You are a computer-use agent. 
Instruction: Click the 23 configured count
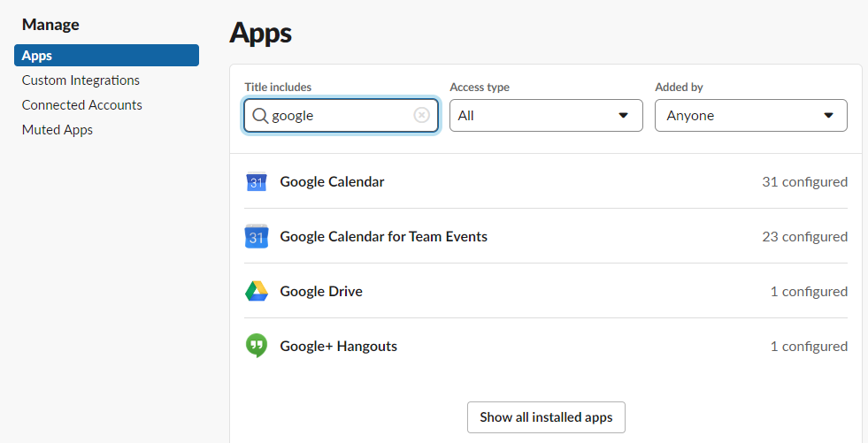(805, 237)
